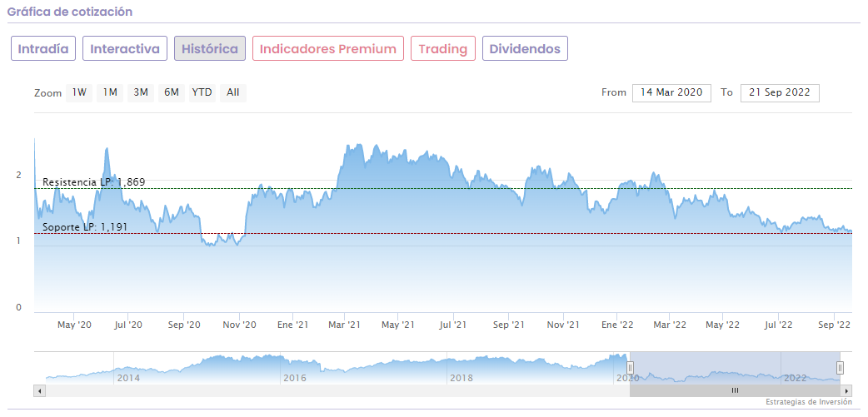
Task: Zoom chart to 3M
Action: (x=141, y=92)
